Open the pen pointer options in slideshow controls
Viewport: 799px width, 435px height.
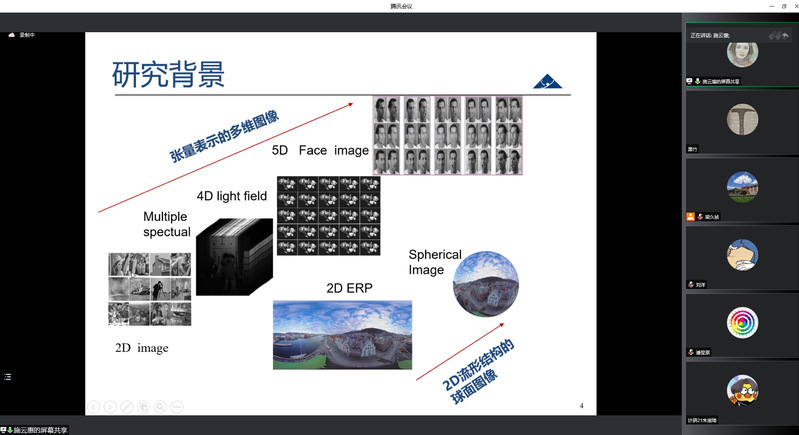click(127, 406)
